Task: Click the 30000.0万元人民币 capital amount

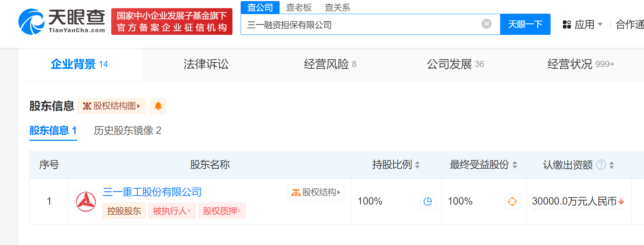Action: (574, 201)
